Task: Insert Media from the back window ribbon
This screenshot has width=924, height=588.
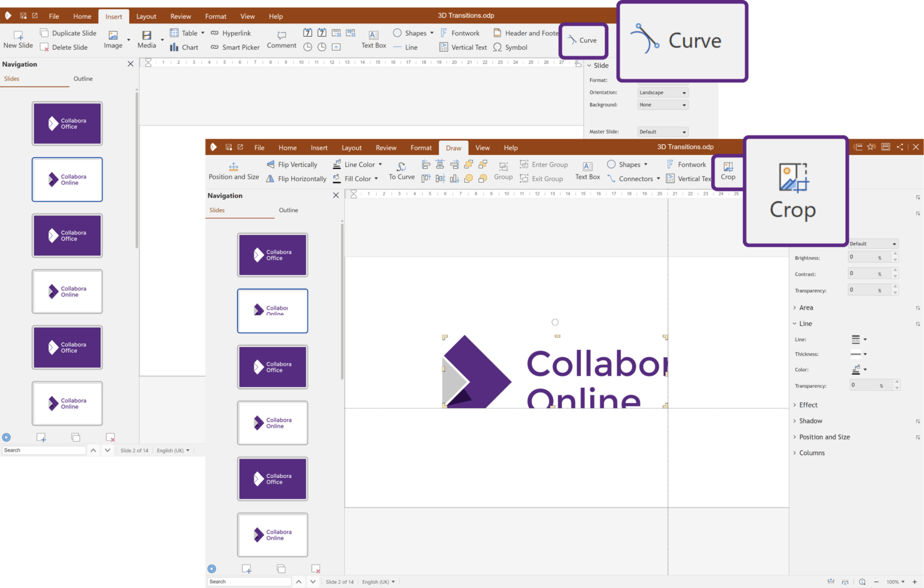Action: click(146, 40)
